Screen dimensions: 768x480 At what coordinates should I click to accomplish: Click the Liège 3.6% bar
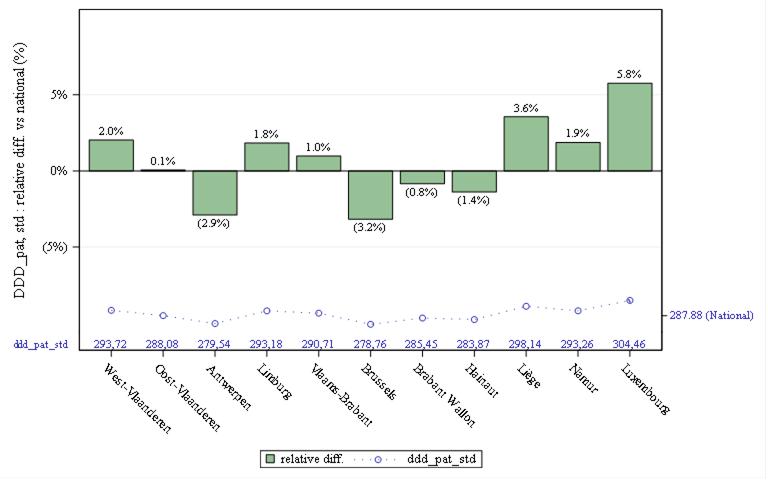point(526,144)
